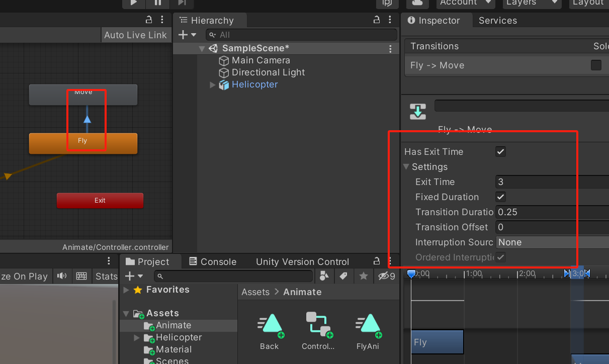
Task: Toggle the Project panel lock icon
Action: click(377, 261)
